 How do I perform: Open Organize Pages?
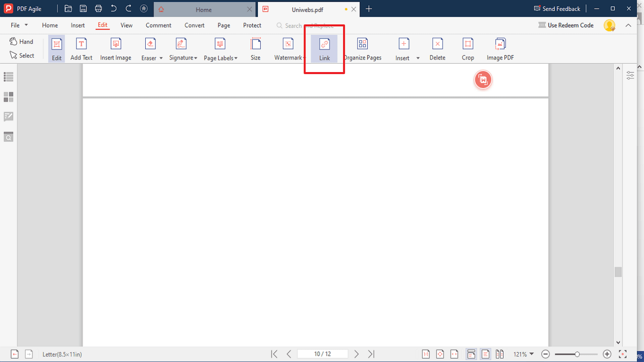(x=363, y=49)
